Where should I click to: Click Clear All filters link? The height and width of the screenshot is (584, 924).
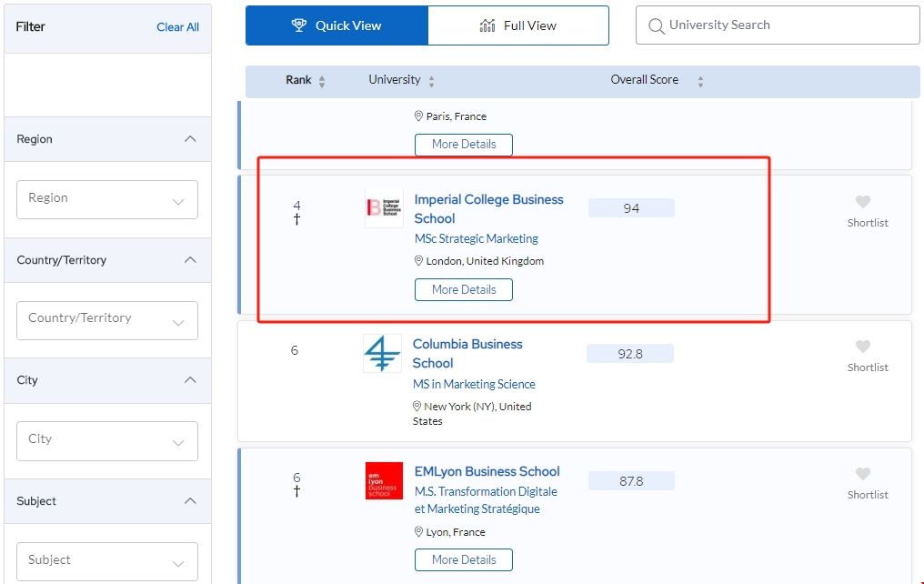pos(177,27)
